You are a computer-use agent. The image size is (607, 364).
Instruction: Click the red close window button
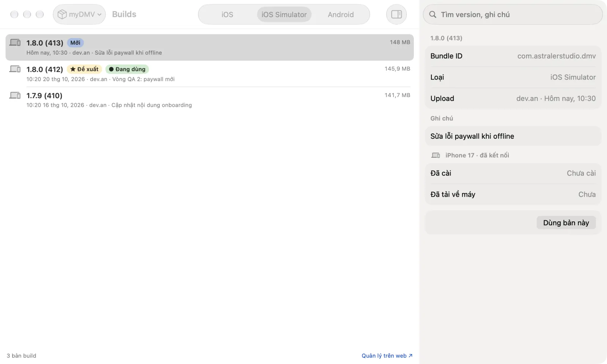[14, 14]
